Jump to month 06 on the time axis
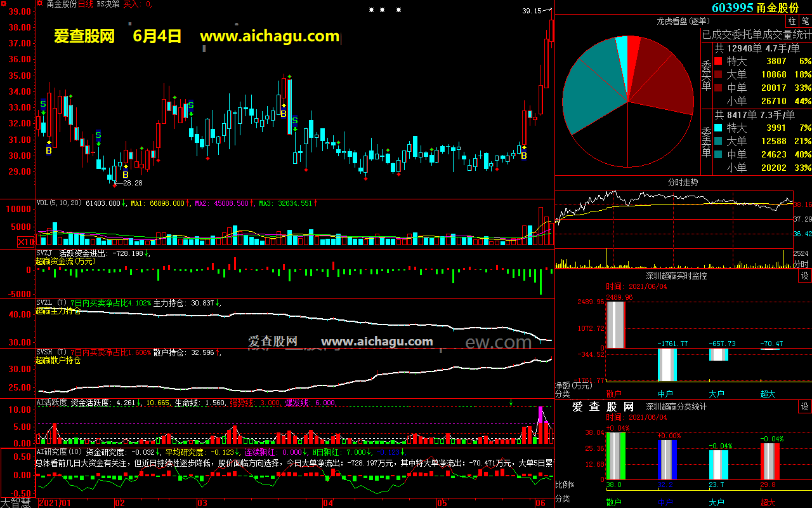 tap(540, 503)
